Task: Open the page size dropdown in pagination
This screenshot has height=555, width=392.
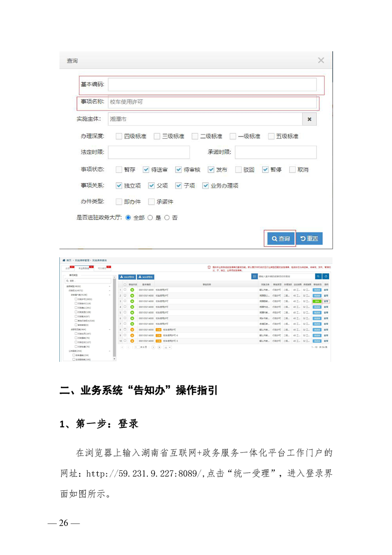Action: pyautogui.click(x=167, y=347)
